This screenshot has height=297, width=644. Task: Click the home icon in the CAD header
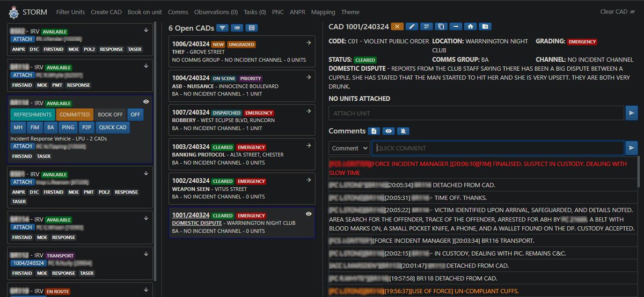tap(470, 26)
